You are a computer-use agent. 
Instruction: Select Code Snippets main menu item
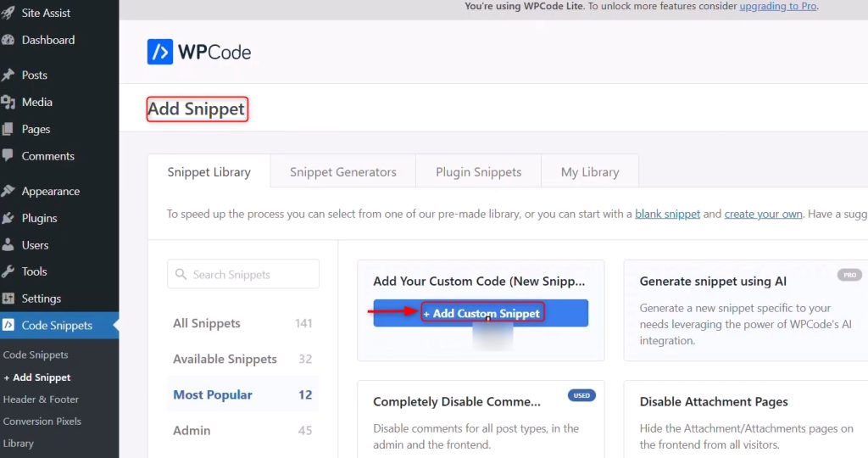point(59,326)
